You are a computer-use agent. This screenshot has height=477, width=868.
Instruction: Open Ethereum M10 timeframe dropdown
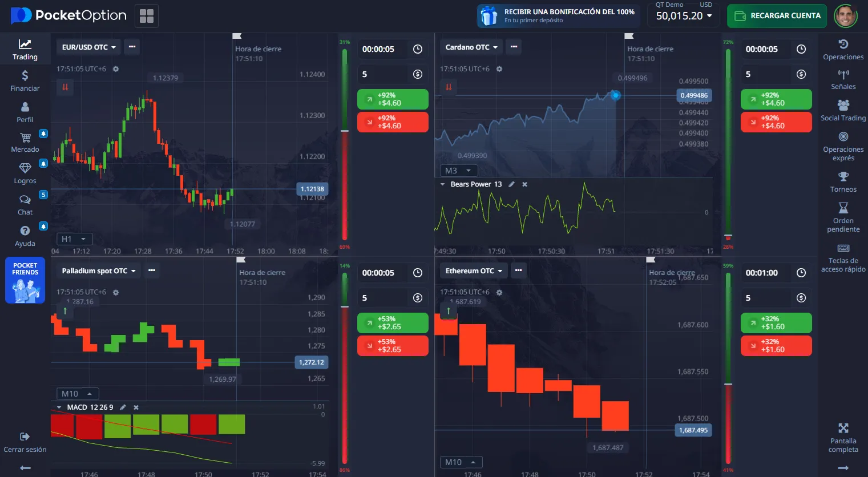pyautogui.click(x=461, y=462)
